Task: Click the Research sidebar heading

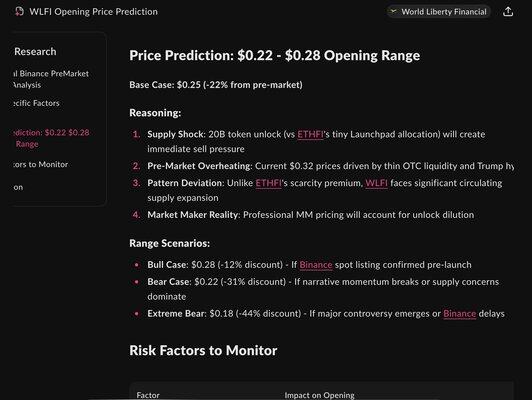Action: pyautogui.click(x=35, y=52)
